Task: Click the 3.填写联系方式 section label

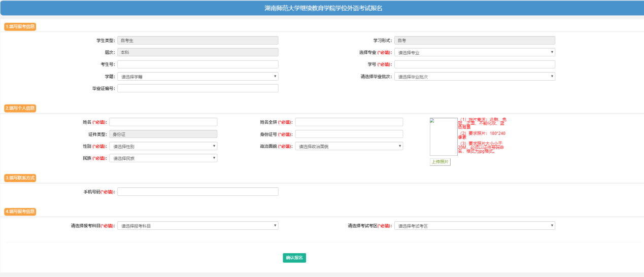Action: click(20, 178)
